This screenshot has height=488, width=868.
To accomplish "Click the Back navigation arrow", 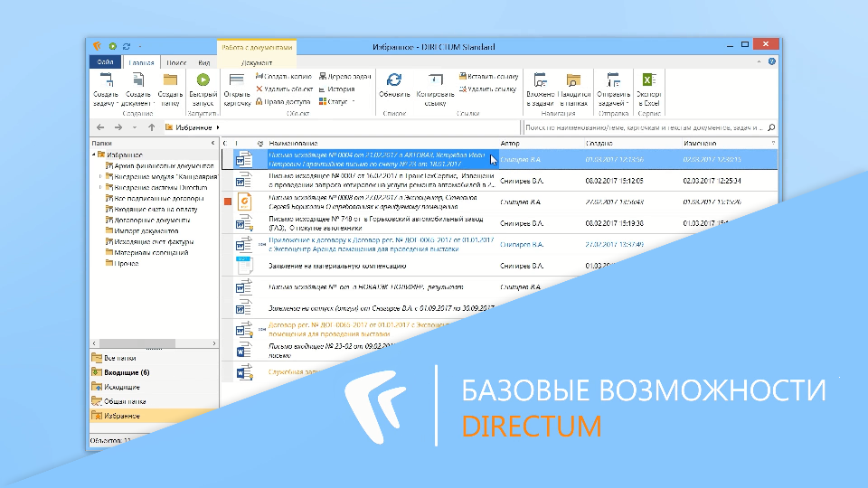I will pyautogui.click(x=100, y=127).
